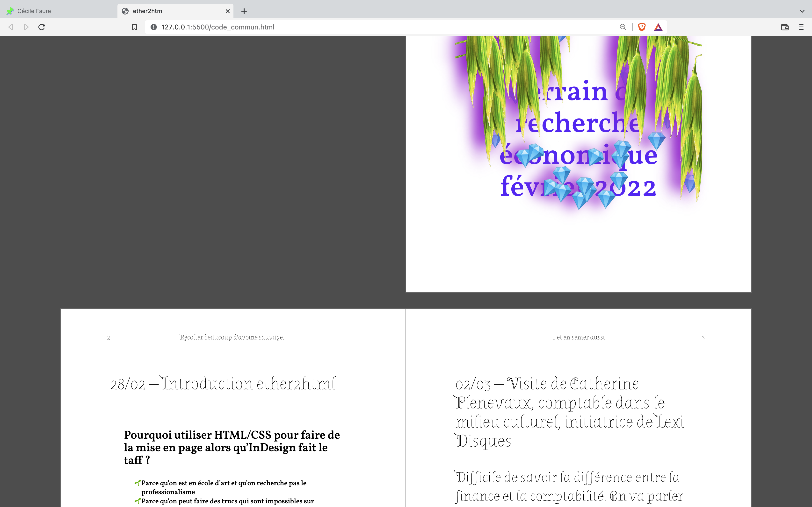This screenshot has height=507, width=812.
Task: Go forward to next page
Action: click(x=26, y=27)
